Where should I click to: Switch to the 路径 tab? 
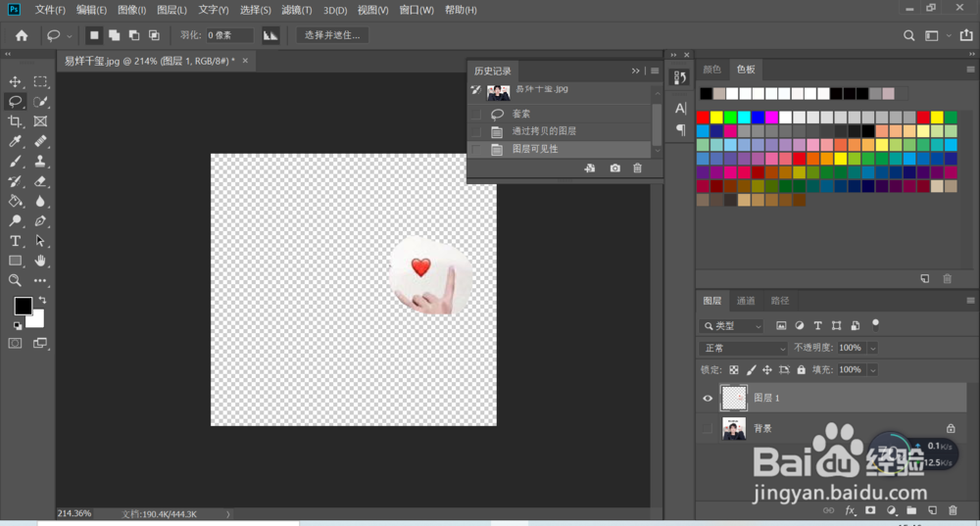coord(779,301)
